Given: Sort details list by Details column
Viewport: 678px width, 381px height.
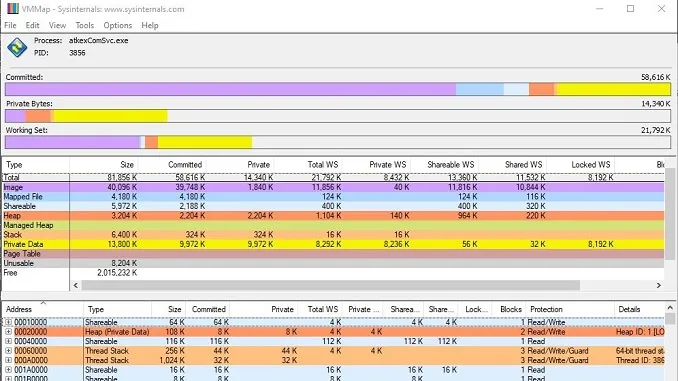Looking at the screenshot, I should [x=639, y=309].
